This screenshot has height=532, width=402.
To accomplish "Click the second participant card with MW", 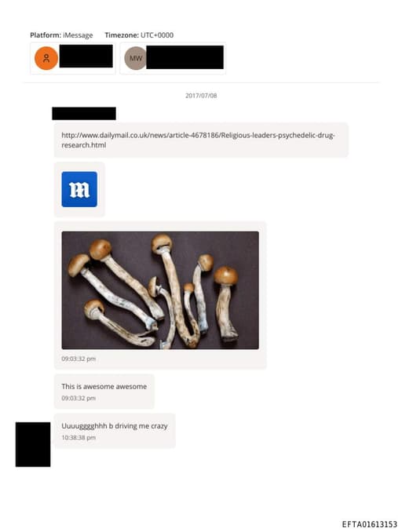I will click(x=173, y=58).
